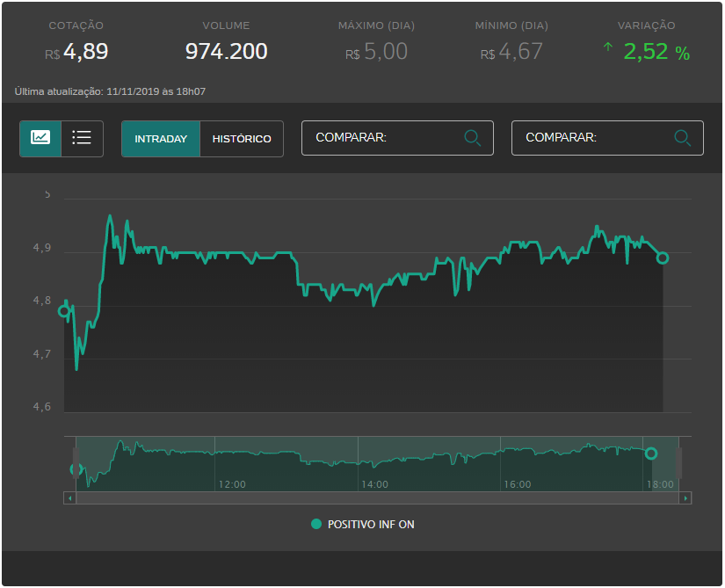The width and height of the screenshot is (725, 588).
Task: Grab the left handle of range navigator
Action: point(76,463)
